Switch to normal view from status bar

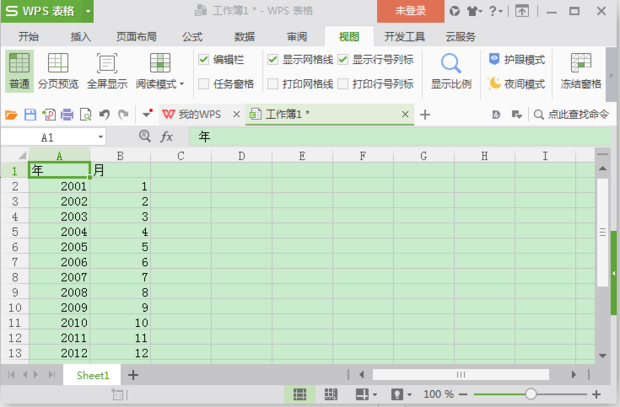click(x=300, y=394)
